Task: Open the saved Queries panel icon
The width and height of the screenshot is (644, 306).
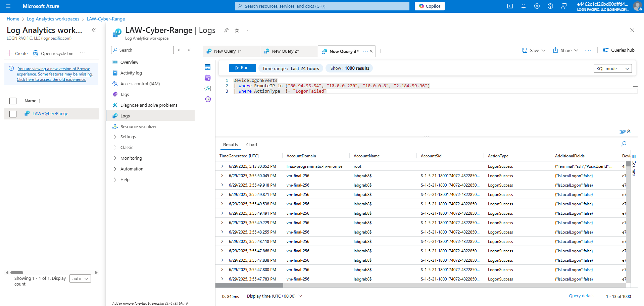Action: pyautogui.click(x=208, y=78)
